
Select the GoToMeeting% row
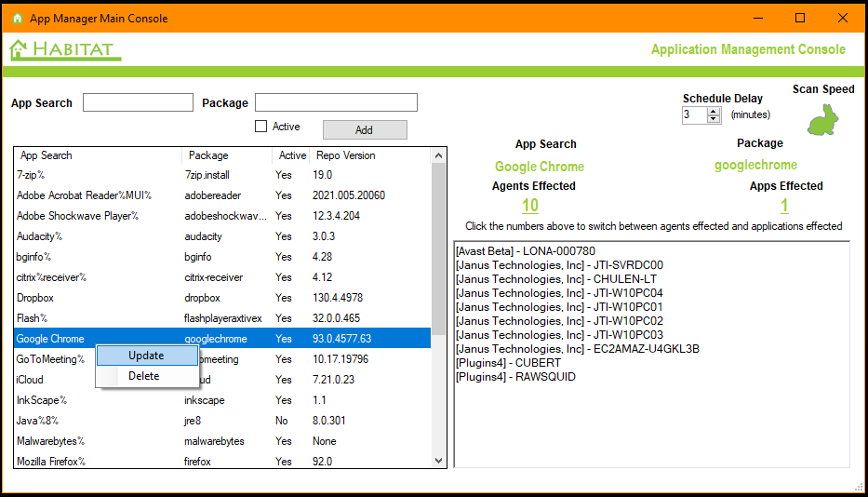pyautogui.click(x=222, y=359)
